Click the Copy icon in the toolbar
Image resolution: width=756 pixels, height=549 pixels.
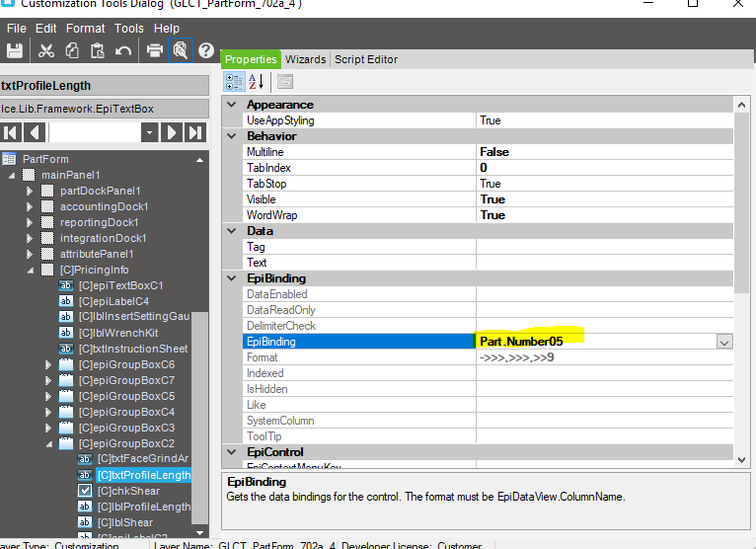pos(72,50)
